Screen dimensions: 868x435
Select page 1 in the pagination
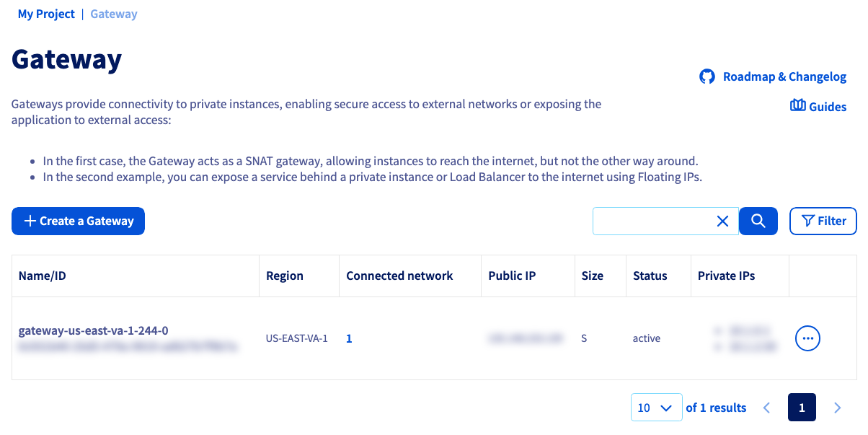(x=802, y=408)
